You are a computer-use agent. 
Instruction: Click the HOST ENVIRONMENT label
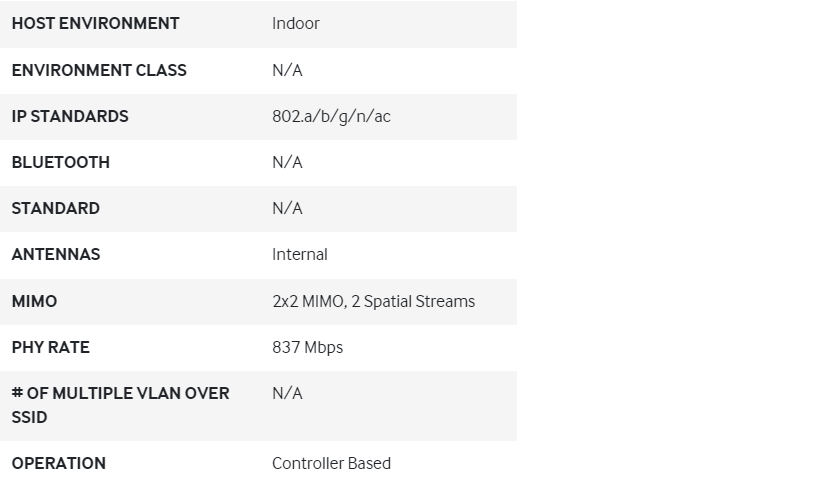[x=95, y=23]
